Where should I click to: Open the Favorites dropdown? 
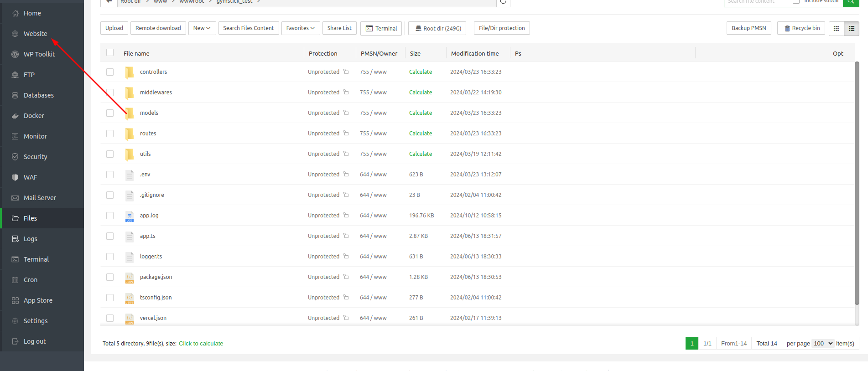pyautogui.click(x=300, y=28)
